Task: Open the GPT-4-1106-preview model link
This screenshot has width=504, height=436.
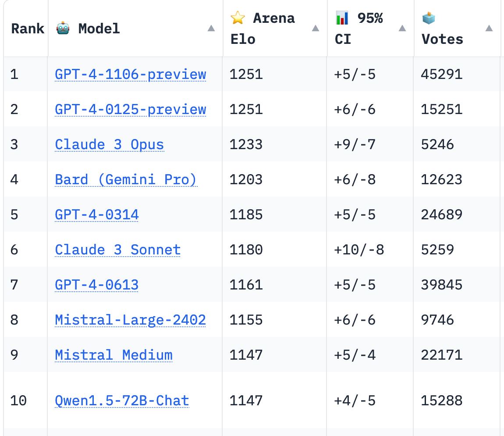Action: (x=131, y=74)
